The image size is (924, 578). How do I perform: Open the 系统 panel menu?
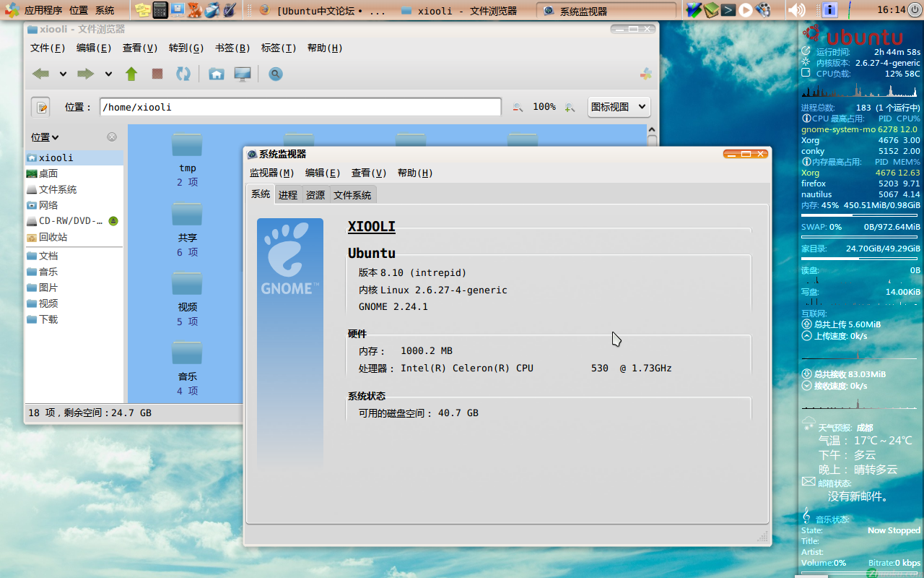click(105, 10)
